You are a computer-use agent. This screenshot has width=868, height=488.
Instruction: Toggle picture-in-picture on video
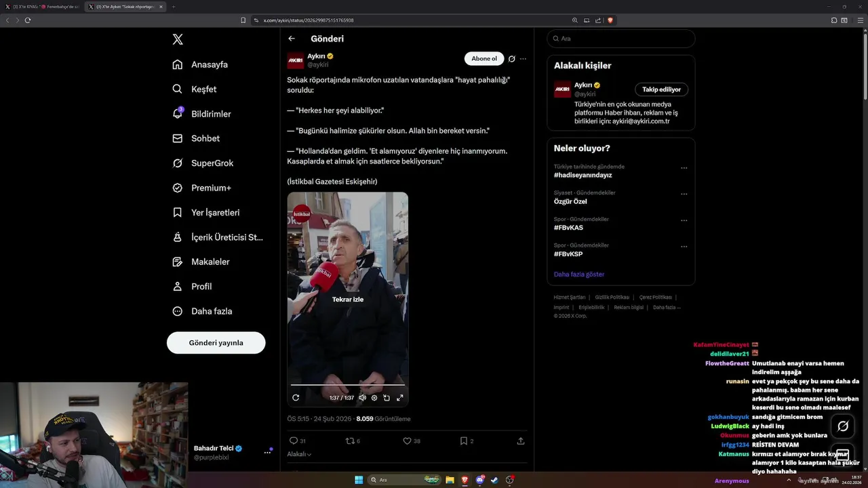387,398
